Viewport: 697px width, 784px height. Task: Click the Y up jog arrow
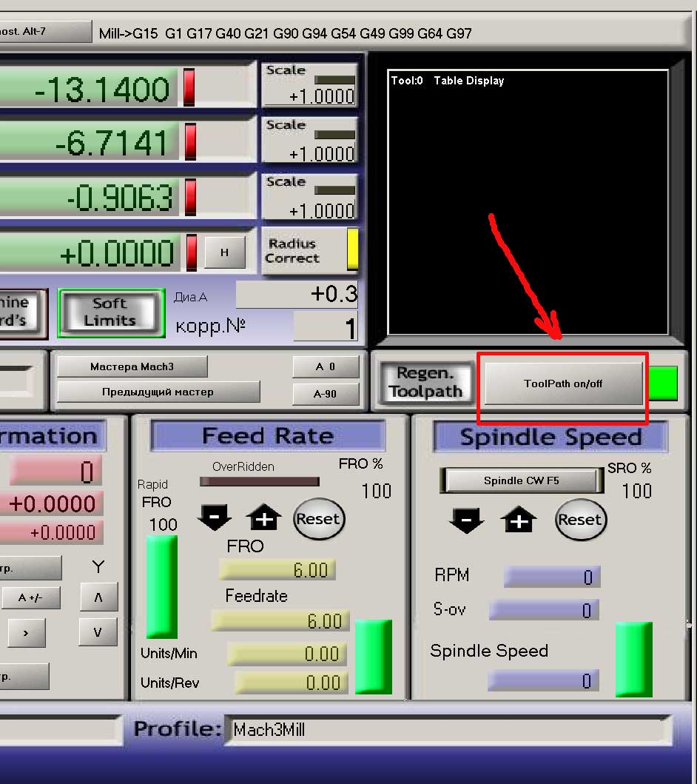click(x=98, y=597)
